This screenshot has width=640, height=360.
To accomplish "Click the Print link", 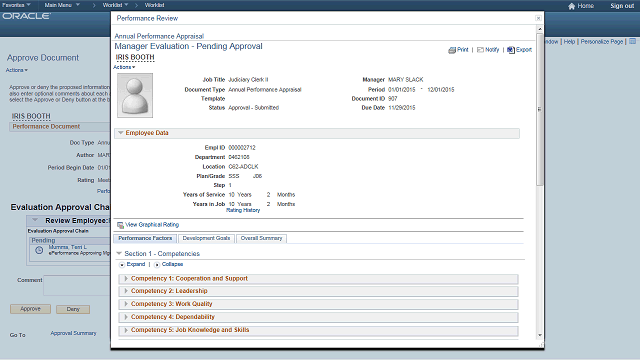I will (463, 49).
